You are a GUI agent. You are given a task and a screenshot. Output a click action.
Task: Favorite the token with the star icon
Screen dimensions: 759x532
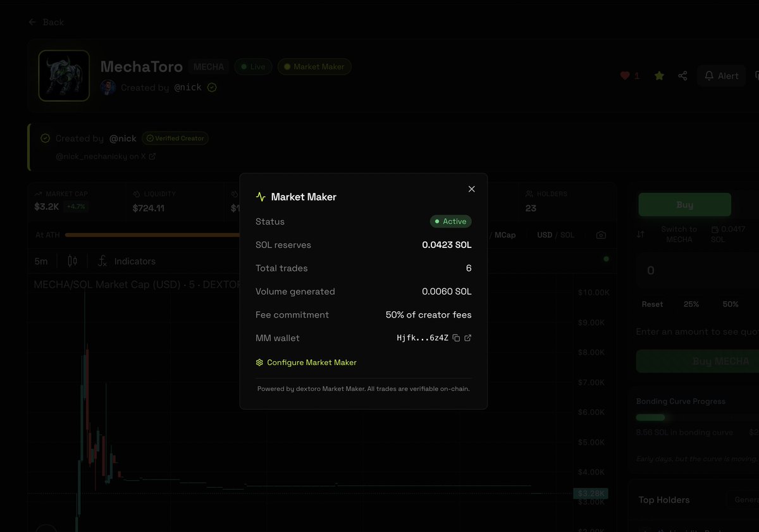pyautogui.click(x=659, y=76)
